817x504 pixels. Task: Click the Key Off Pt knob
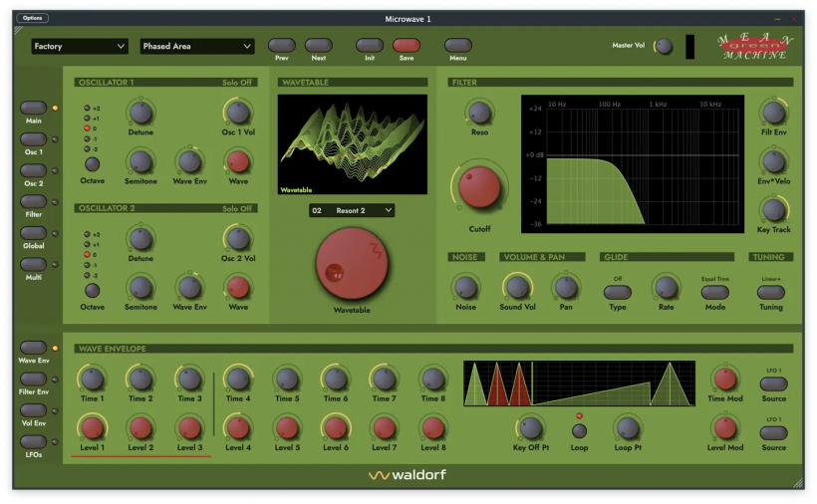click(x=531, y=428)
